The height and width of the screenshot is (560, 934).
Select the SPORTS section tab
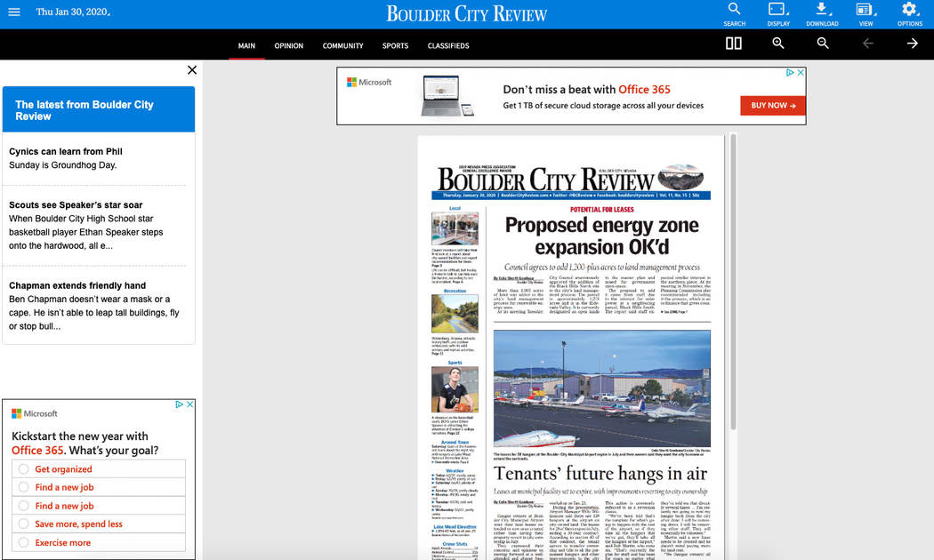(396, 46)
